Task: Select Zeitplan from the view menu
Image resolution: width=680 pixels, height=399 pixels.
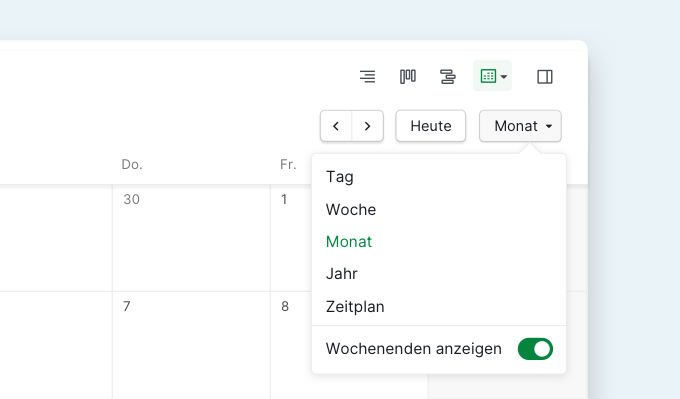Action: (439, 307)
